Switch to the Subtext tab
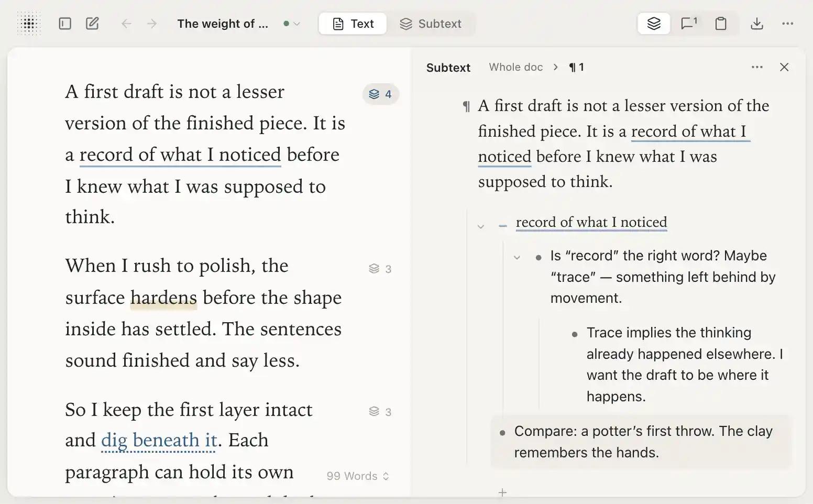813x504 pixels. pos(431,24)
